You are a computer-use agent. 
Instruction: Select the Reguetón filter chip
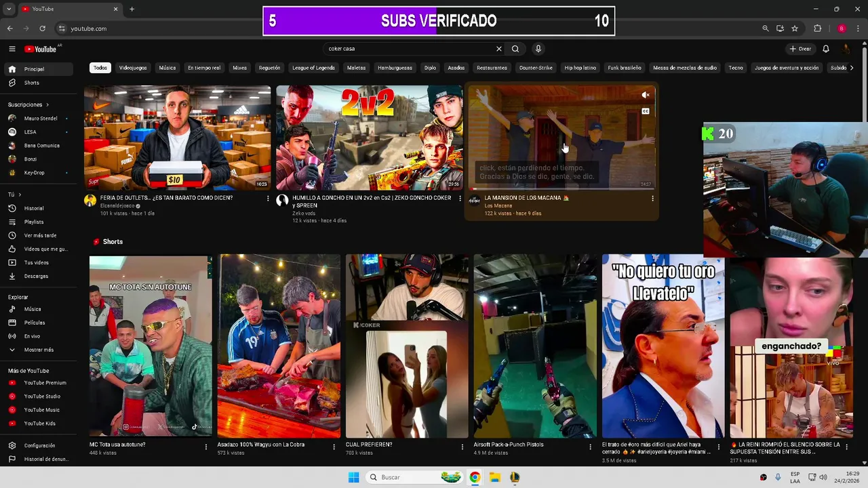click(x=269, y=68)
